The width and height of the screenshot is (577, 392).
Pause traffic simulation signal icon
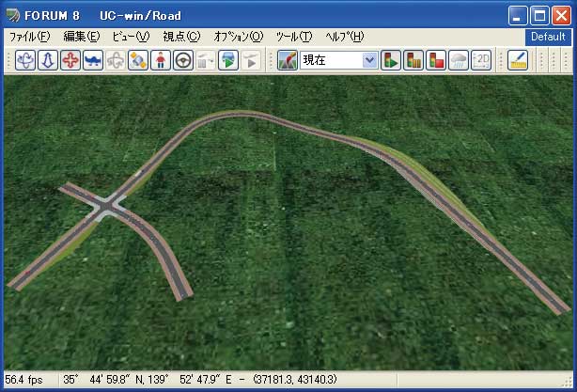pyautogui.click(x=413, y=60)
